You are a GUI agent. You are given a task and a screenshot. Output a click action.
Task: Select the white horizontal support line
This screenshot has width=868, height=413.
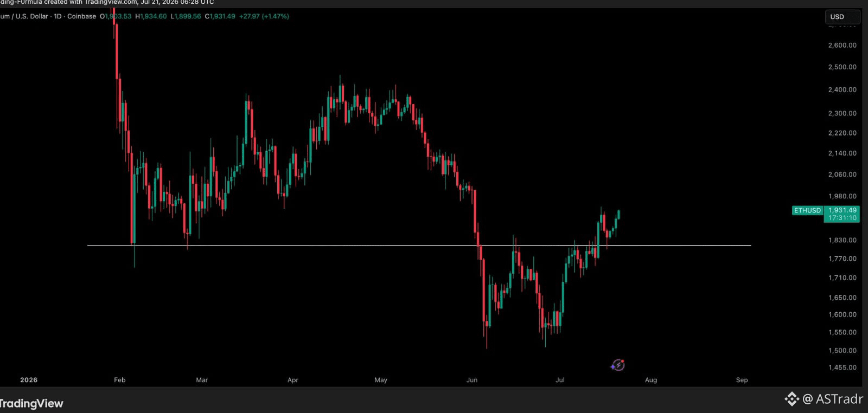point(419,246)
